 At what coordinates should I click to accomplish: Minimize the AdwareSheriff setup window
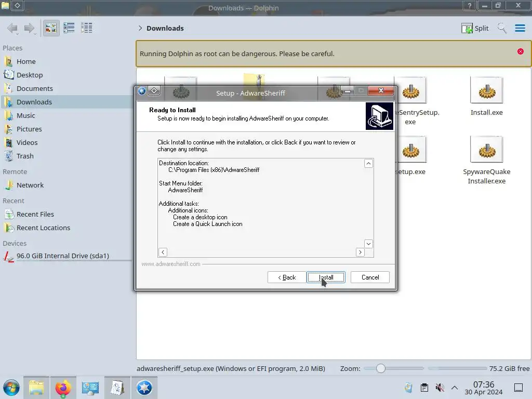pyautogui.click(x=348, y=90)
